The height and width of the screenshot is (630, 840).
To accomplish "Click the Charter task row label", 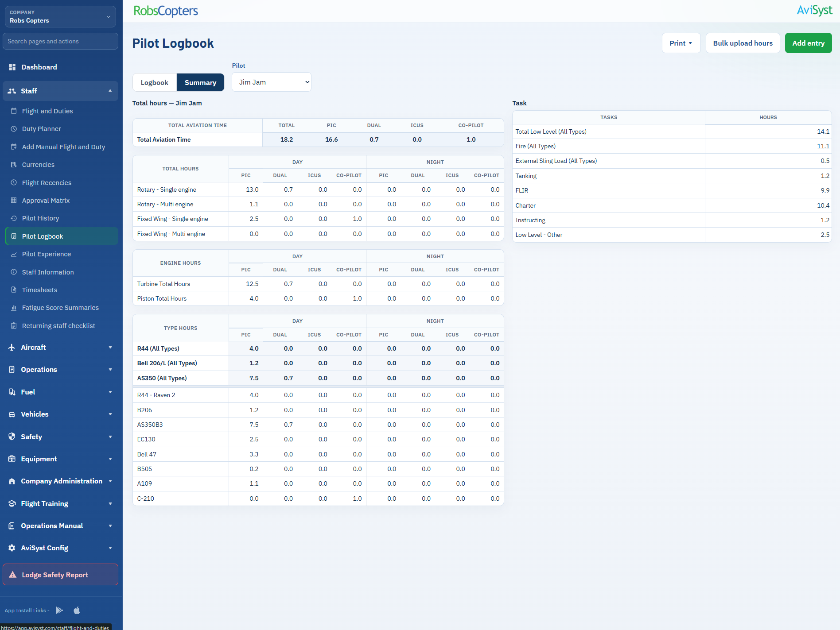I will pos(525,205).
